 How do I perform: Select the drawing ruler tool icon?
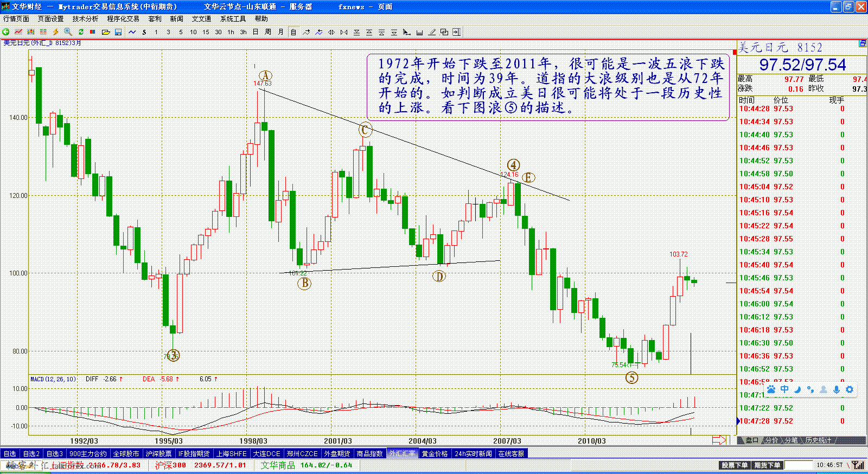(419, 32)
